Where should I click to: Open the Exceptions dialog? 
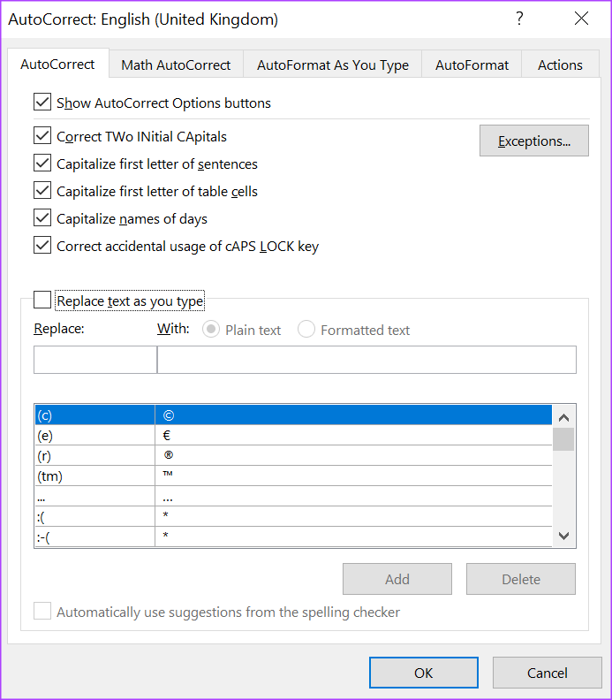(533, 141)
